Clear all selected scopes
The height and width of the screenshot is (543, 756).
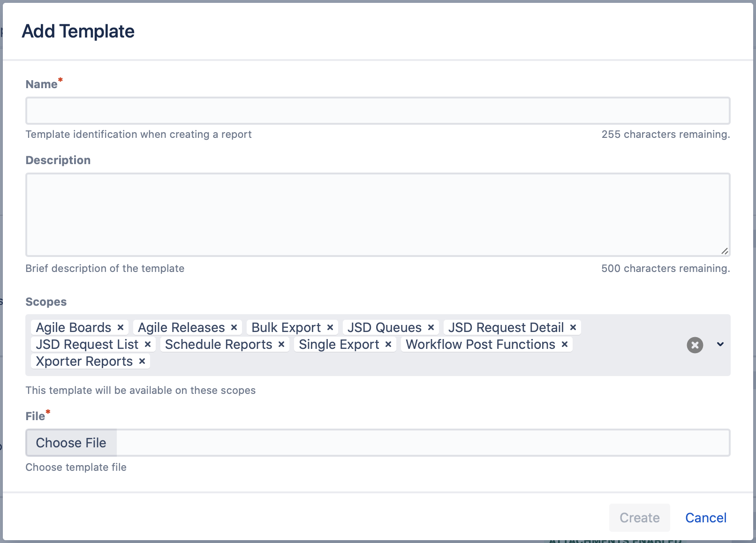(695, 345)
